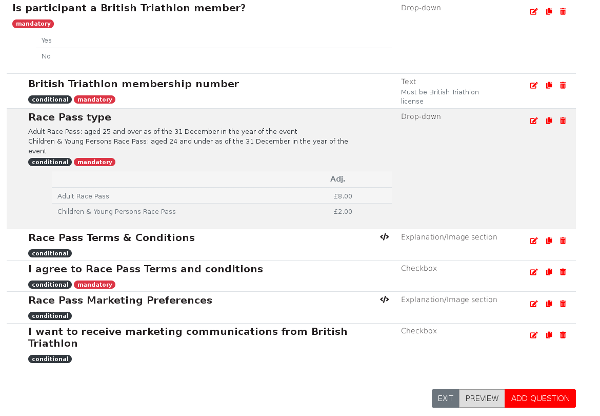Edit the Race Pass Terms & Conditions section
The image size is (600, 416).
click(534, 241)
